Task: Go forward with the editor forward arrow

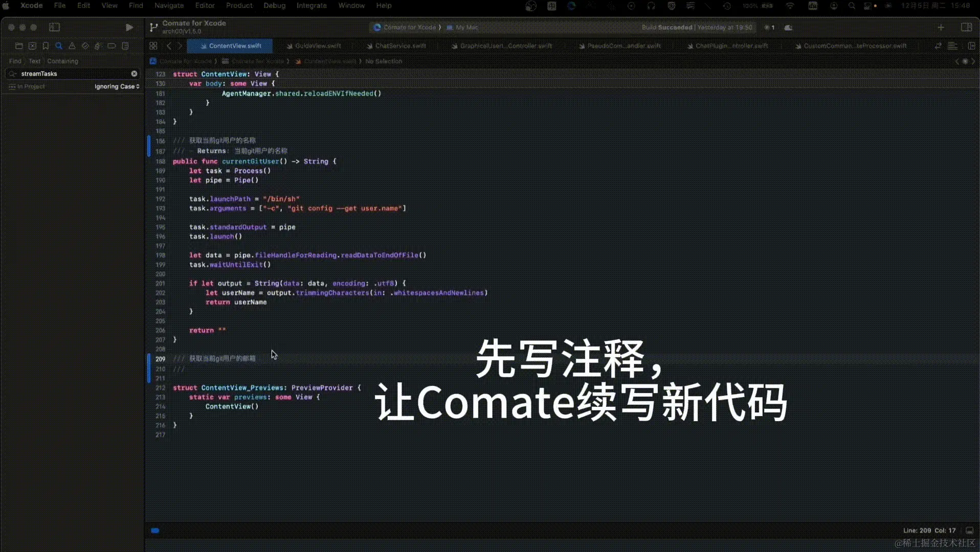Action: click(x=180, y=46)
